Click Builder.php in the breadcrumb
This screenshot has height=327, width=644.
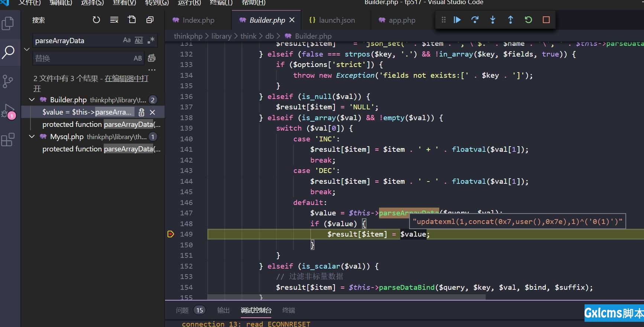(313, 36)
